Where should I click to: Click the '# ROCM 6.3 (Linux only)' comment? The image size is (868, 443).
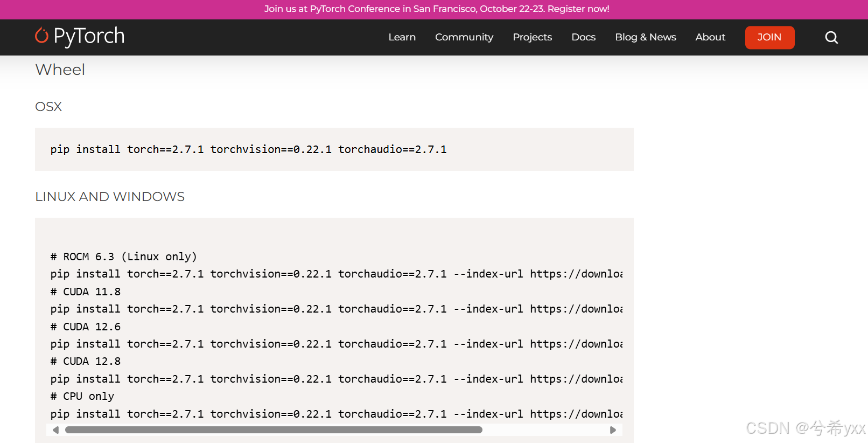(123, 257)
